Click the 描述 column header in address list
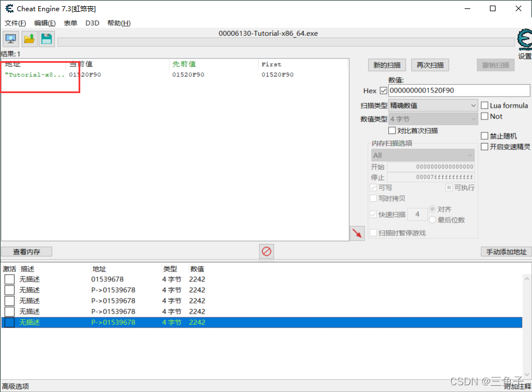This screenshot has height=392, width=532. point(27,269)
